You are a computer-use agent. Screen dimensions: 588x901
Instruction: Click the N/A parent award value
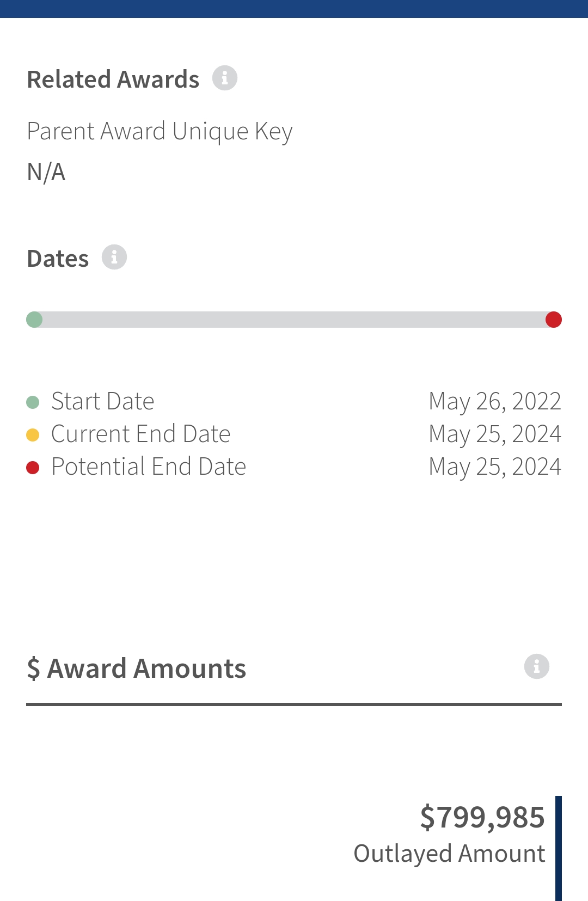point(46,172)
